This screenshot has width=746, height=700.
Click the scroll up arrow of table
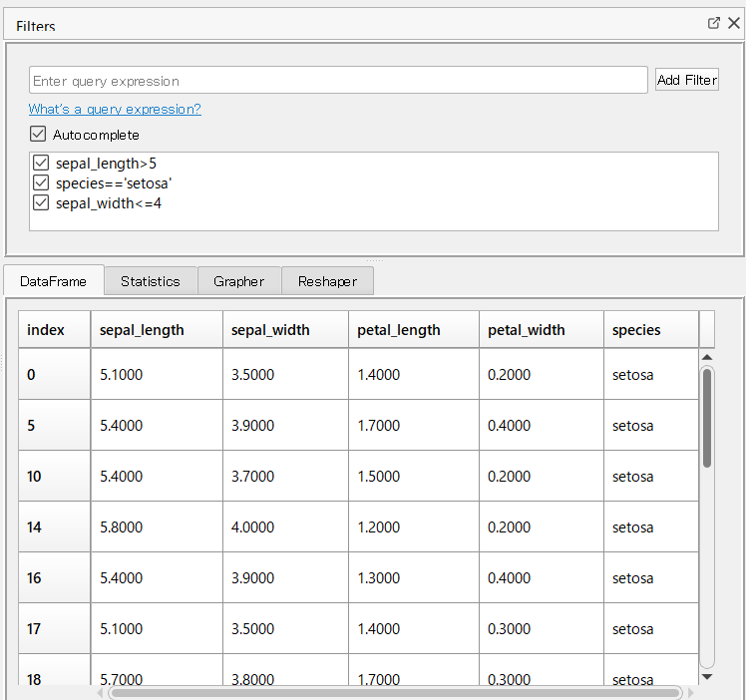pyautogui.click(x=707, y=357)
